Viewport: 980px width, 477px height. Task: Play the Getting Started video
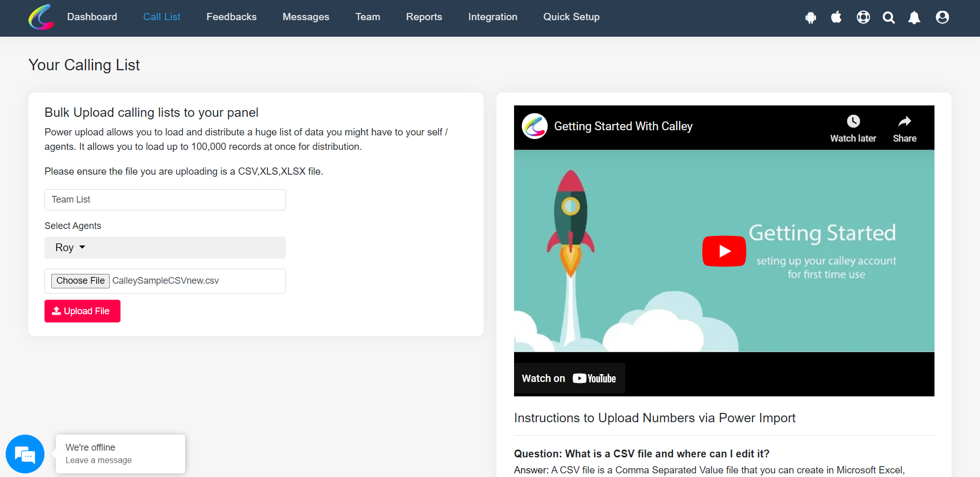[x=724, y=251]
